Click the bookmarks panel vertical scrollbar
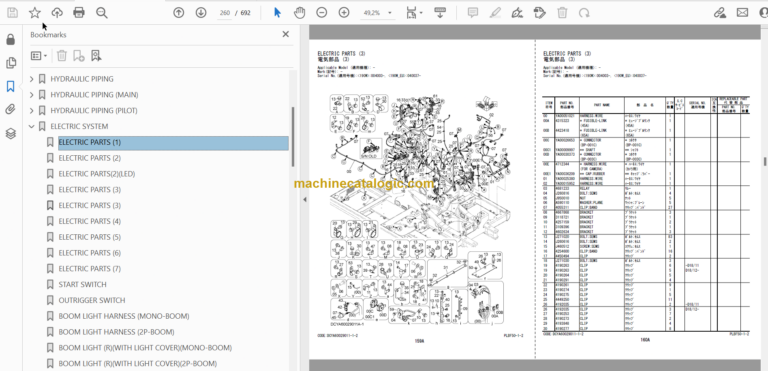This screenshot has height=371, width=768. (x=293, y=137)
